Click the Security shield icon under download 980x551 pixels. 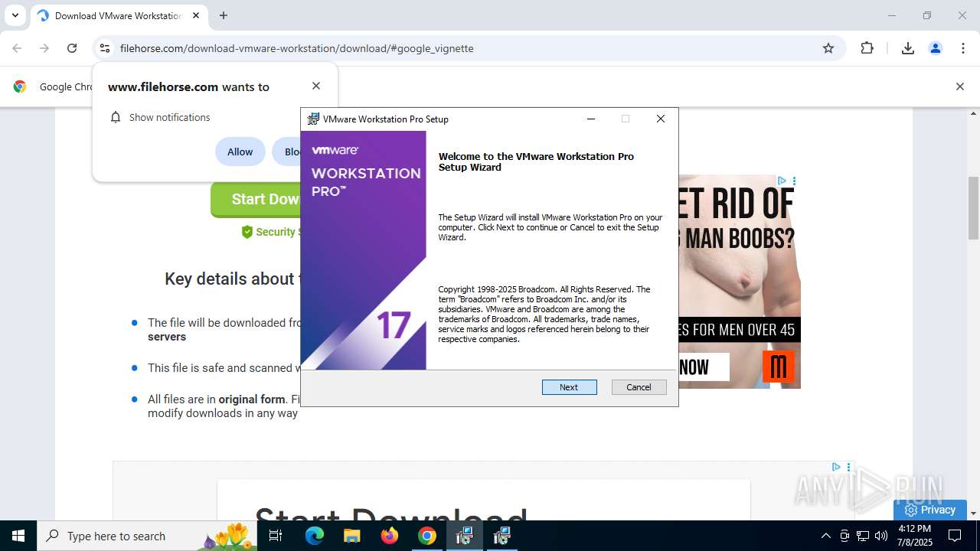[x=247, y=232]
